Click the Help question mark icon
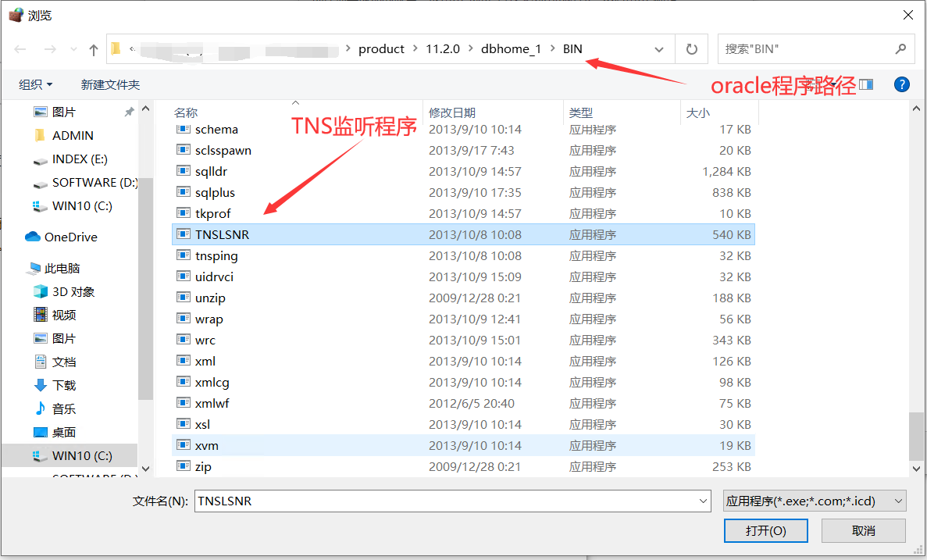 pos(902,84)
